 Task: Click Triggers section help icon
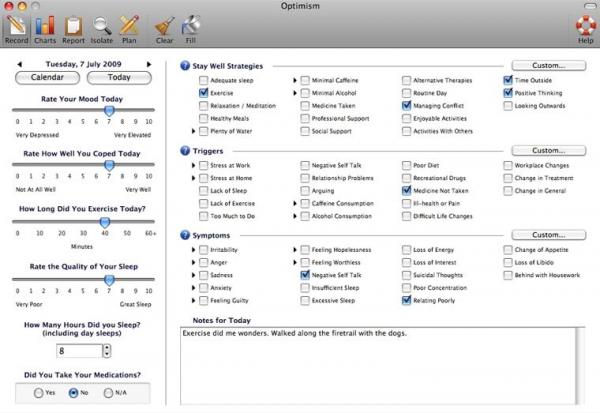point(185,151)
